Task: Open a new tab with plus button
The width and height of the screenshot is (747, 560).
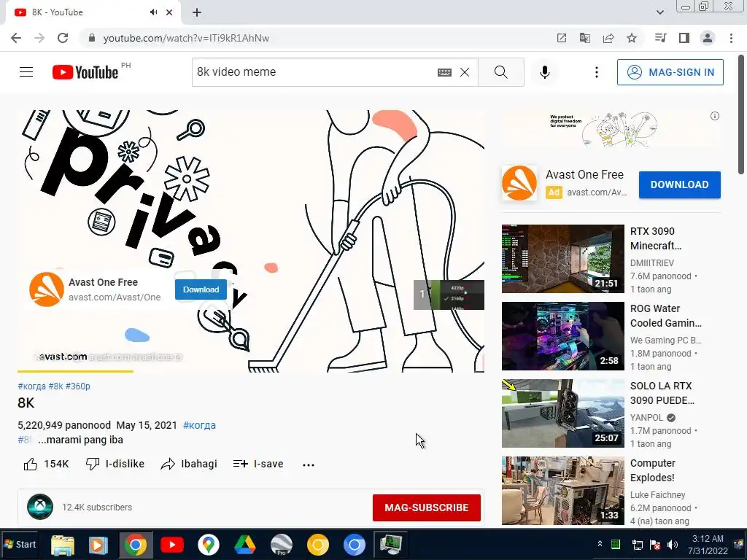Action: click(197, 12)
